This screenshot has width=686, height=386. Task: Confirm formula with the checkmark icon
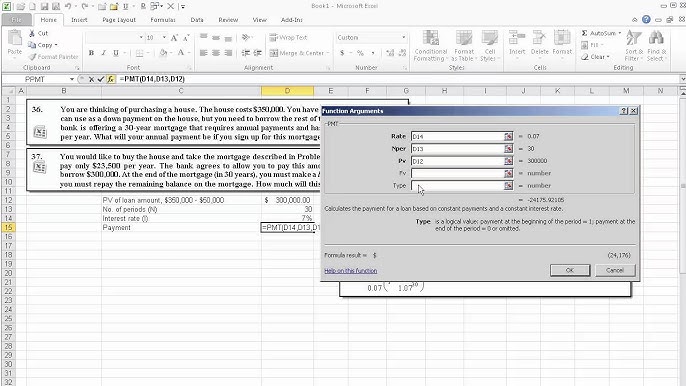pyautogui.click(x=101, y=79)
